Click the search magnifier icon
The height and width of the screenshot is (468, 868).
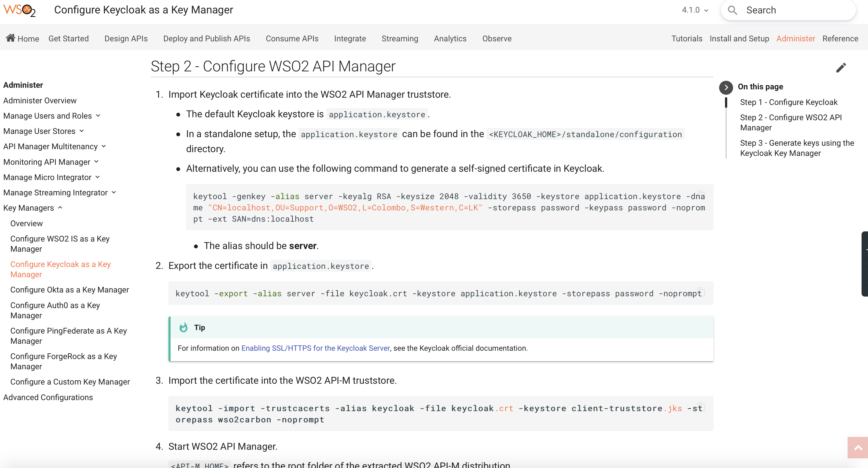click(x=733, y=10)
